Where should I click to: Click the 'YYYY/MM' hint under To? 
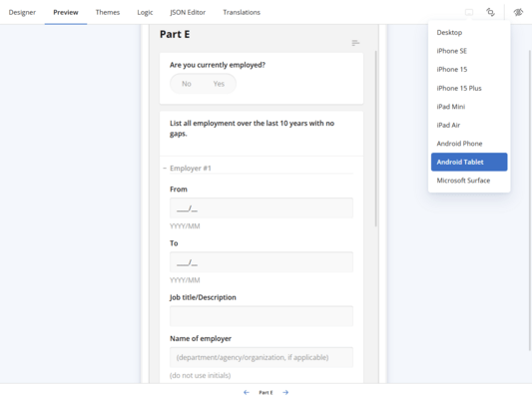coord(185,280)
